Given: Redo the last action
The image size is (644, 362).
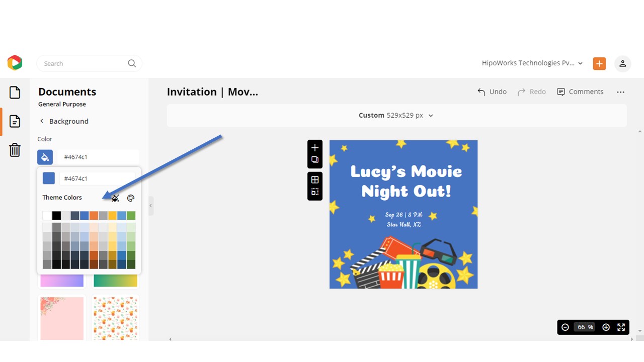Looking at the screenshot, I should point(531,92).
